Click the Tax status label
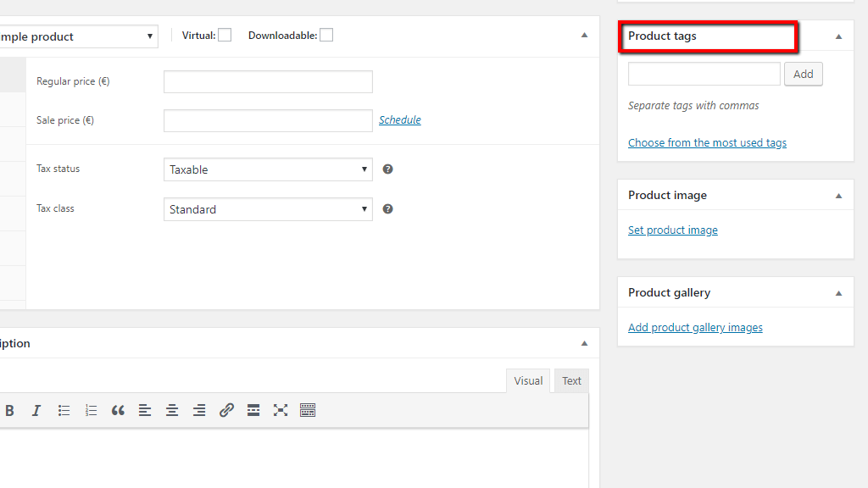This screenshot has width=868, height=488. pos(58,169)
